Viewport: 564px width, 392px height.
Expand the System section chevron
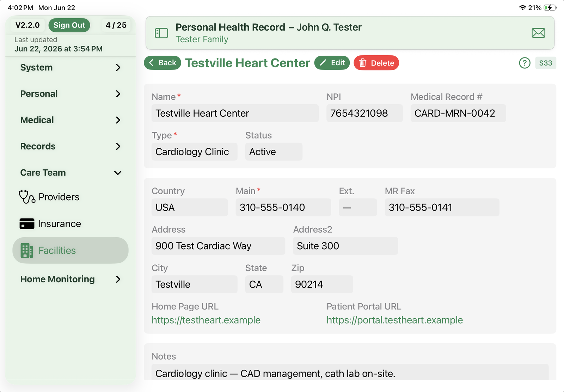point(118,67)
